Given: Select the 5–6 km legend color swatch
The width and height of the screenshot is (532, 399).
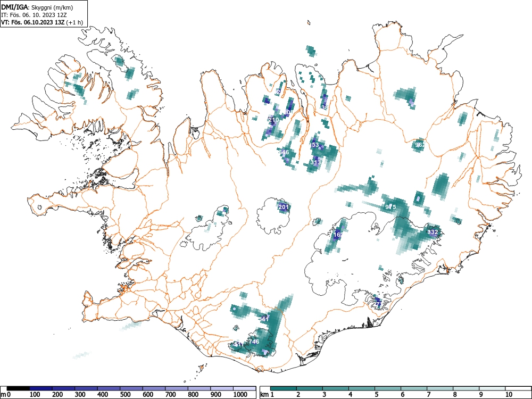Looking at the screenshot, I should 388,388.
